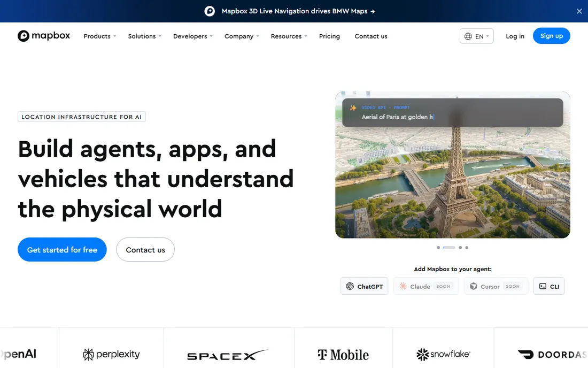Click Get started for free
Viewport: 588px width, 368px height.
[62, 249]
